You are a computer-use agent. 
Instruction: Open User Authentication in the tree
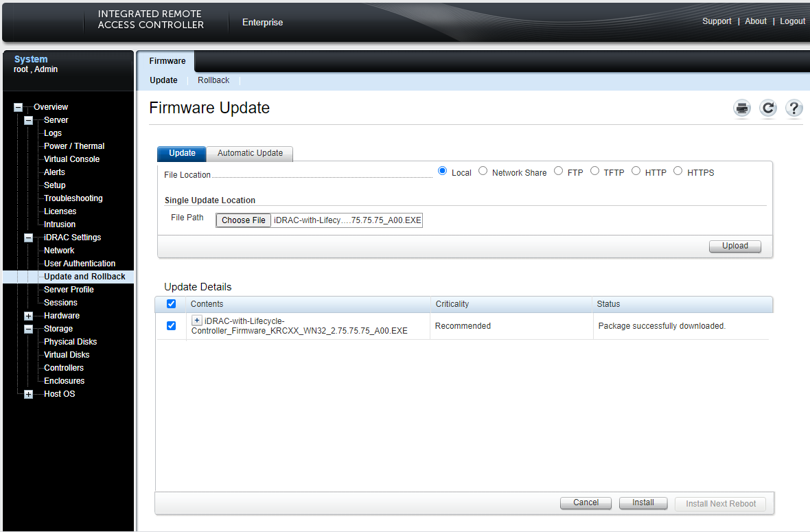click(80, 264)
